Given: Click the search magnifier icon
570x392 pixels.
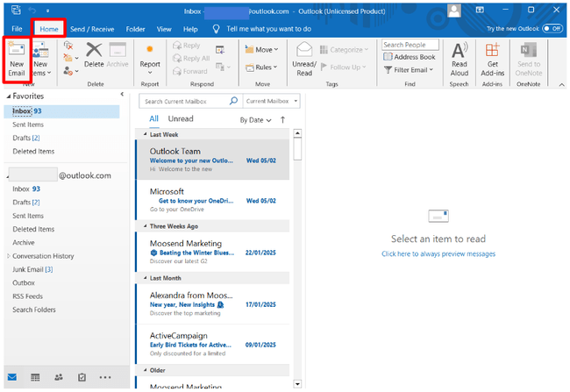Looking at the screenshot, I should click(234, 101).
